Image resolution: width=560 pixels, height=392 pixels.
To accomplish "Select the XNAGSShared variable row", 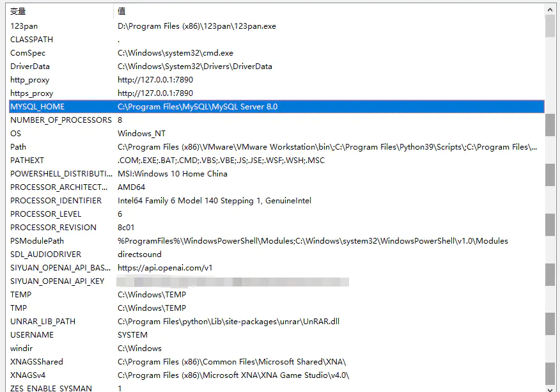I will pyautogui.click(x=276, y=362).
